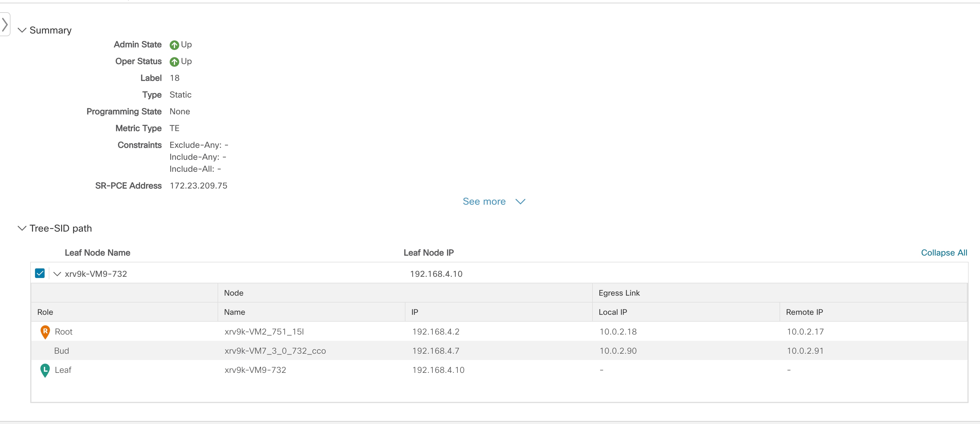Click the SR-PCE Address value 172.23.209.75
This screenshot has height=424, width=980.
click(x=199, y=186)
